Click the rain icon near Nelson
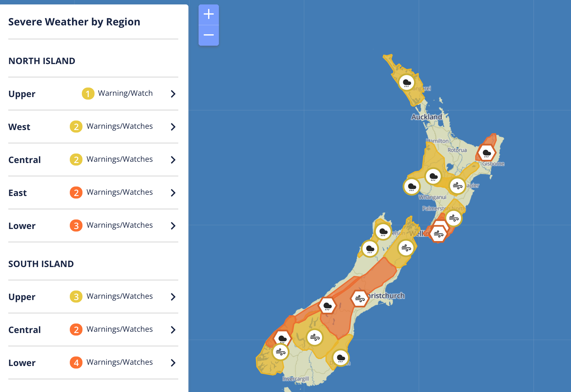571x392 pixels. pos(383,231)
